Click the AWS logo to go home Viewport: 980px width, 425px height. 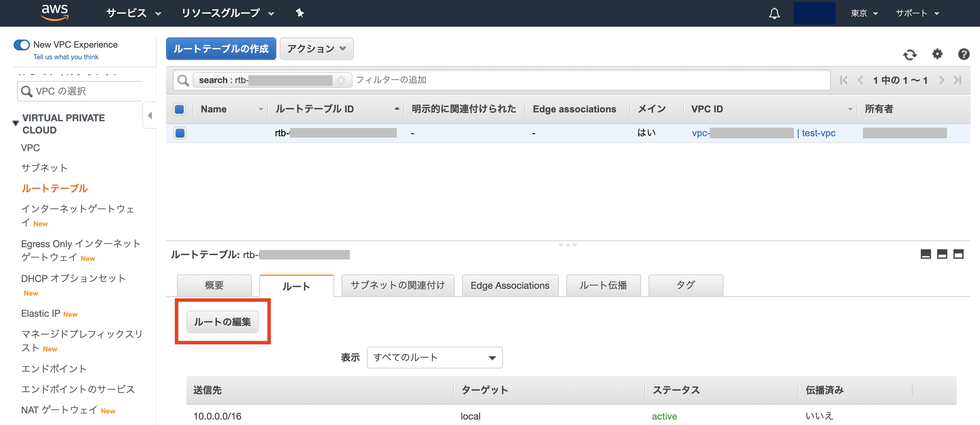tap(55, 12)
